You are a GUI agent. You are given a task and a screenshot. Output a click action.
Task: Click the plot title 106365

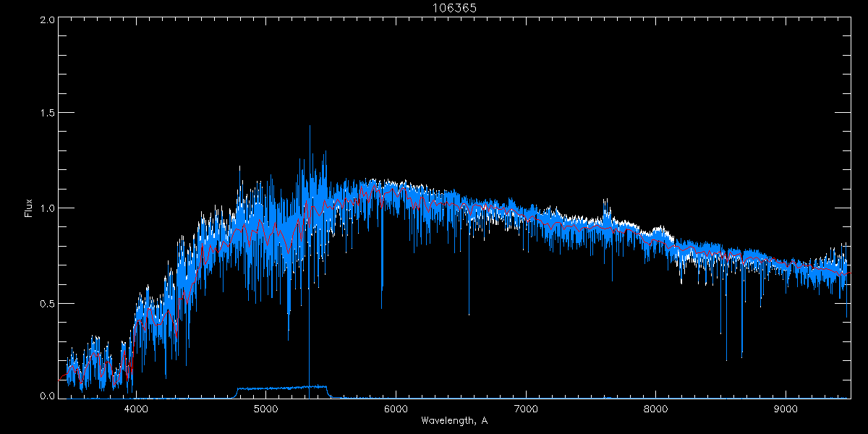455,7
